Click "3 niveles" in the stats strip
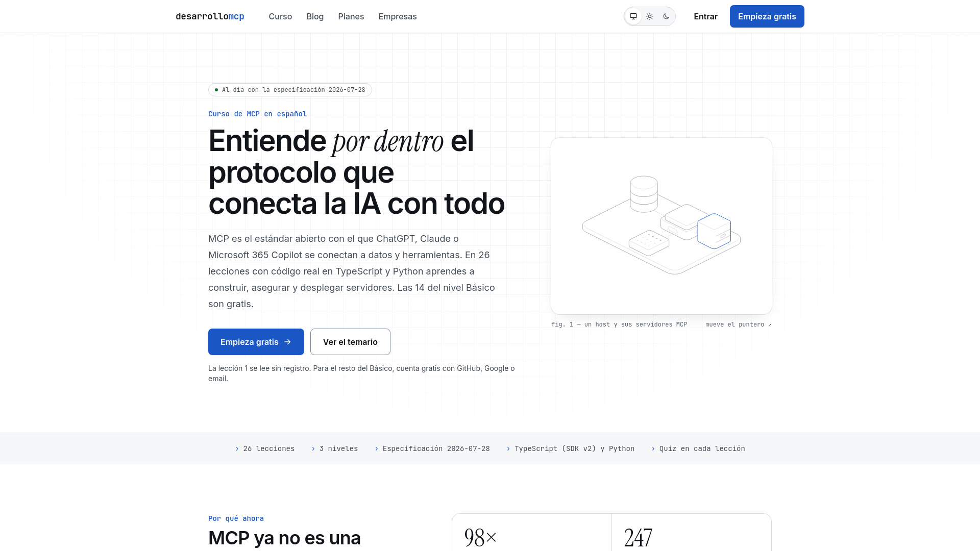The image size is (980, 551). 334,448
